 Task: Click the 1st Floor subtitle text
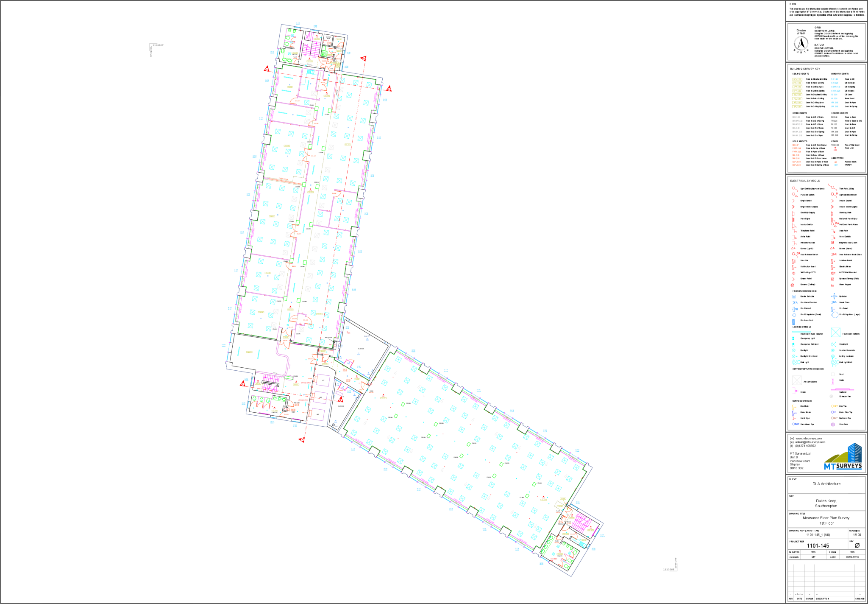826,523
